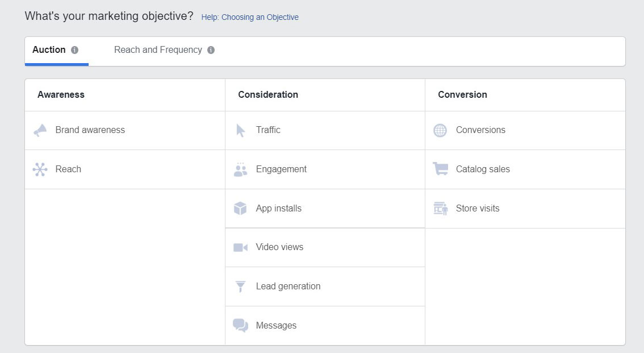The image size is (644, 353).
Task: Click the Consideration column header
Action: pos(268,94)
